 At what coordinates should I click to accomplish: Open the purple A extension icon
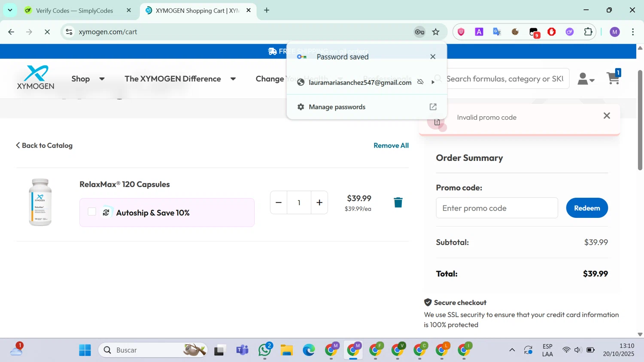tap(479, 32)
